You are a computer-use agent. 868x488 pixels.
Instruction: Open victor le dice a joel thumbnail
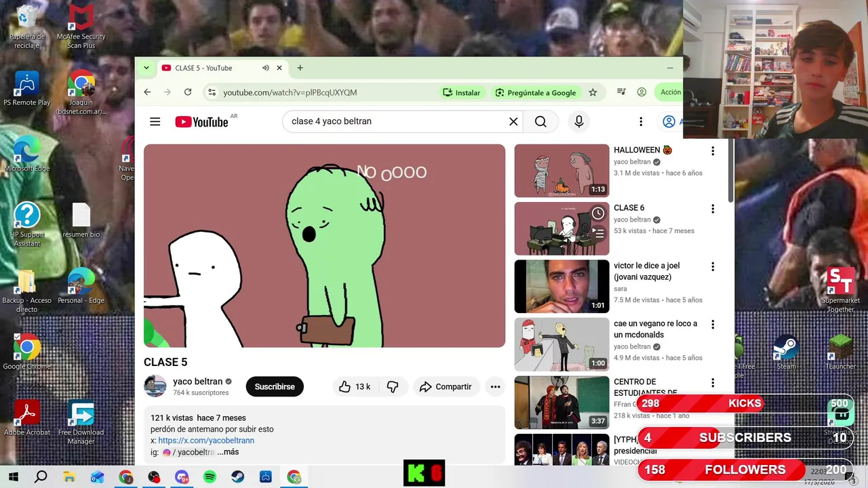561,287
